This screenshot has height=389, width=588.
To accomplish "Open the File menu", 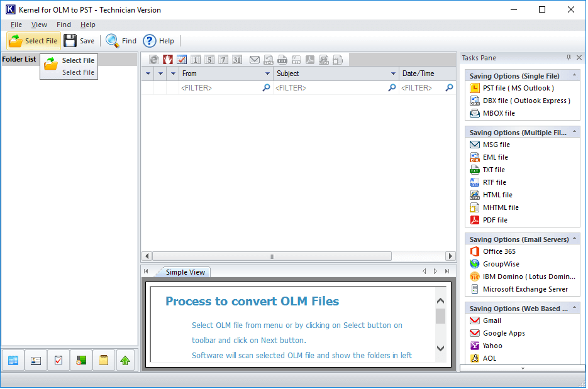I will click(16, 25).
